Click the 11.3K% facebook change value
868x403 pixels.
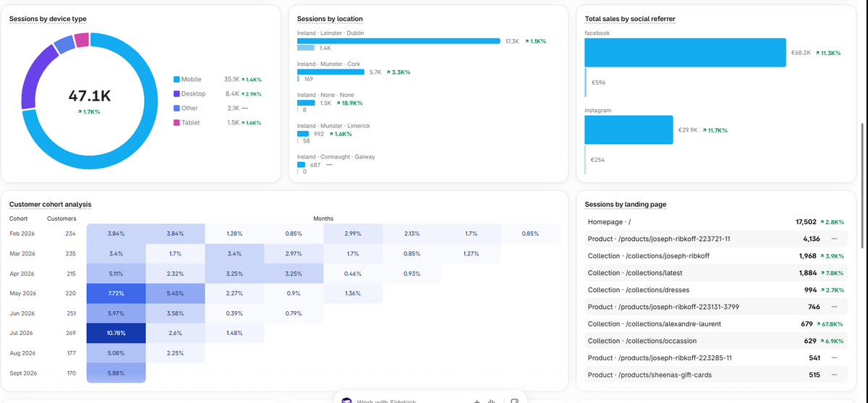click(x=827, y=53)
